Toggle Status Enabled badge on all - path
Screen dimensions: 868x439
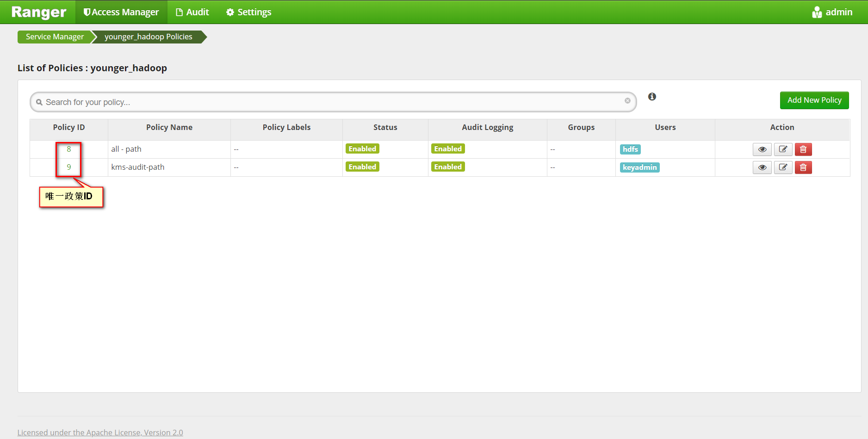(x=362, y=148)
